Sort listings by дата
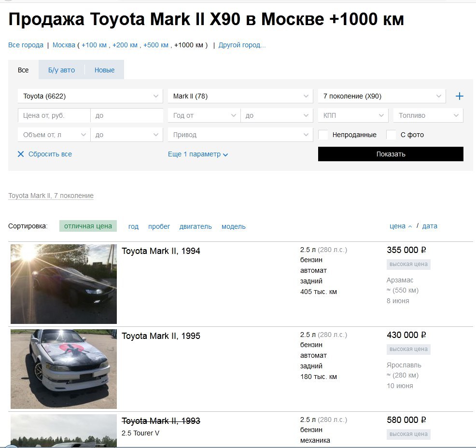Viewport: 476px width, 448px height. click(430, 226)
